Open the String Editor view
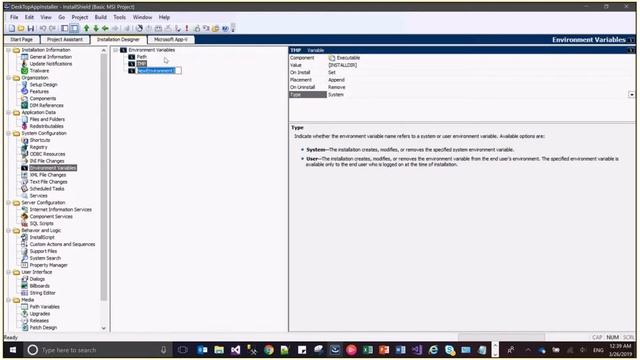 [42, 293]
